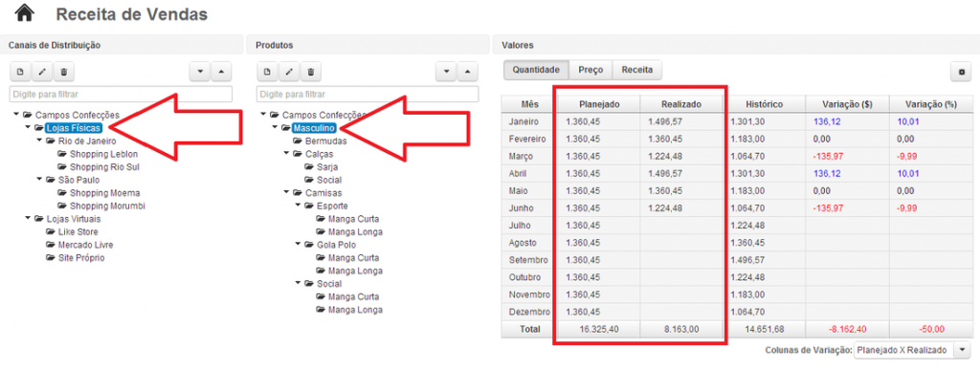
Task: Select the Janeiro Planejado cell
Action: [x=599, y=121]
